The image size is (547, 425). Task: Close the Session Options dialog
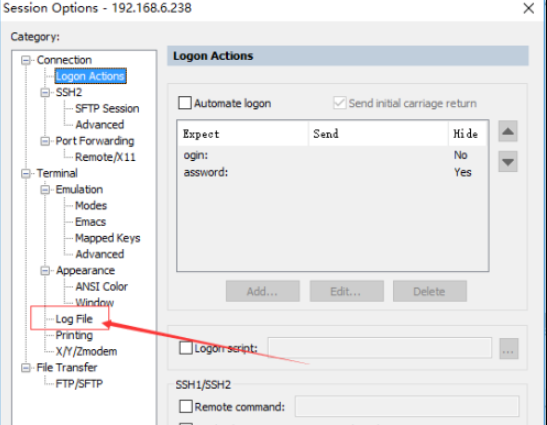pyautogui.click(x=529, y=8)
